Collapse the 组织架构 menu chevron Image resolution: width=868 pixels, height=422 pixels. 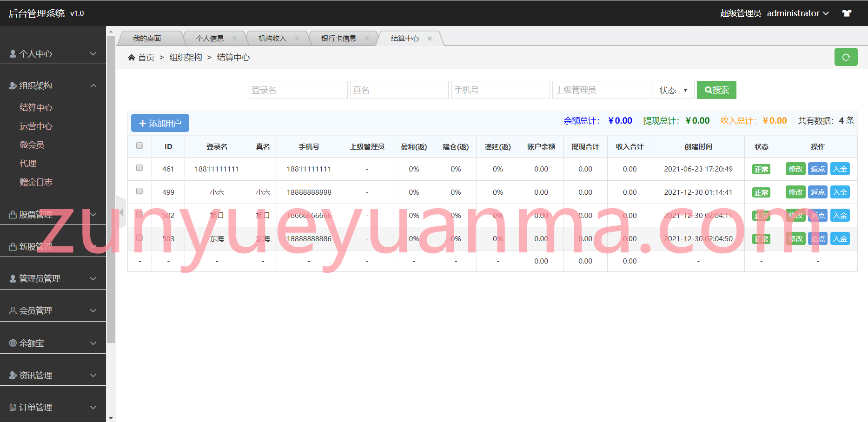coord(93,86)
